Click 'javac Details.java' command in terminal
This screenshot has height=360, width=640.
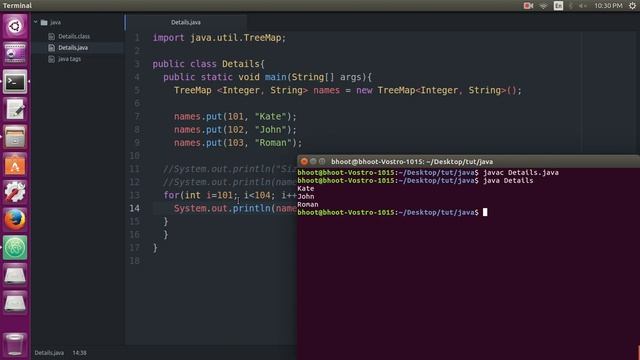(x=521, y=173)
